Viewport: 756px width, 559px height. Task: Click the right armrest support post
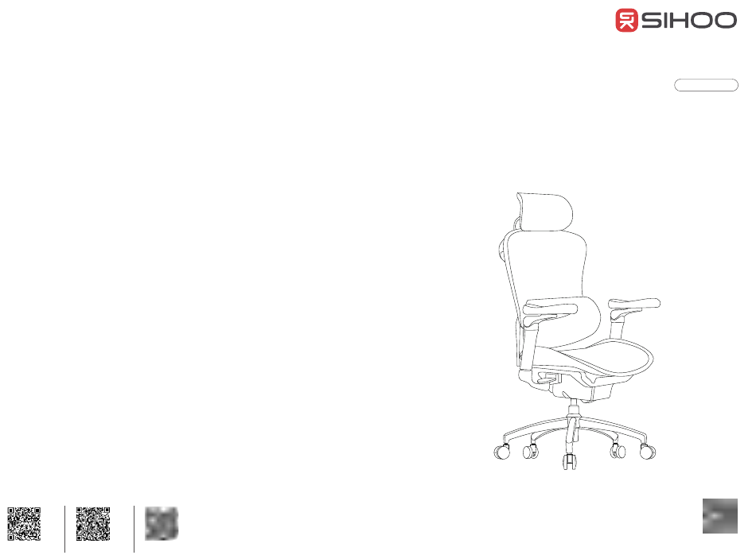tap(615, 325)
